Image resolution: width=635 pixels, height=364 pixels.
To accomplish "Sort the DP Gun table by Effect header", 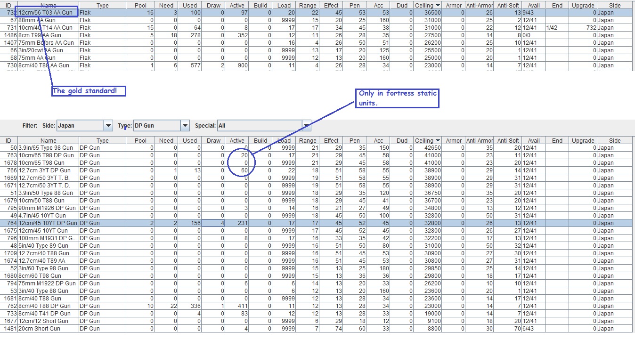I will coord(331,140).
